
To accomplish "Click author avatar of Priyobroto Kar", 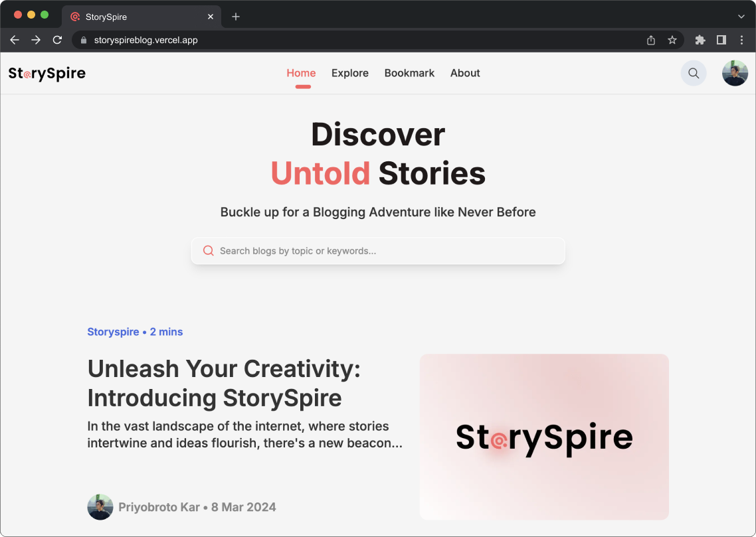I will click(x=100, y=507).
